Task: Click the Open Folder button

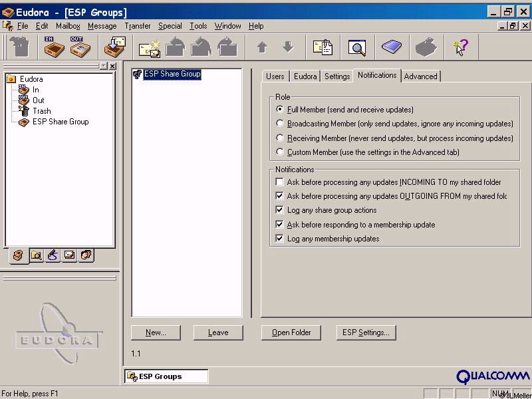Action: tap(291, 332)
